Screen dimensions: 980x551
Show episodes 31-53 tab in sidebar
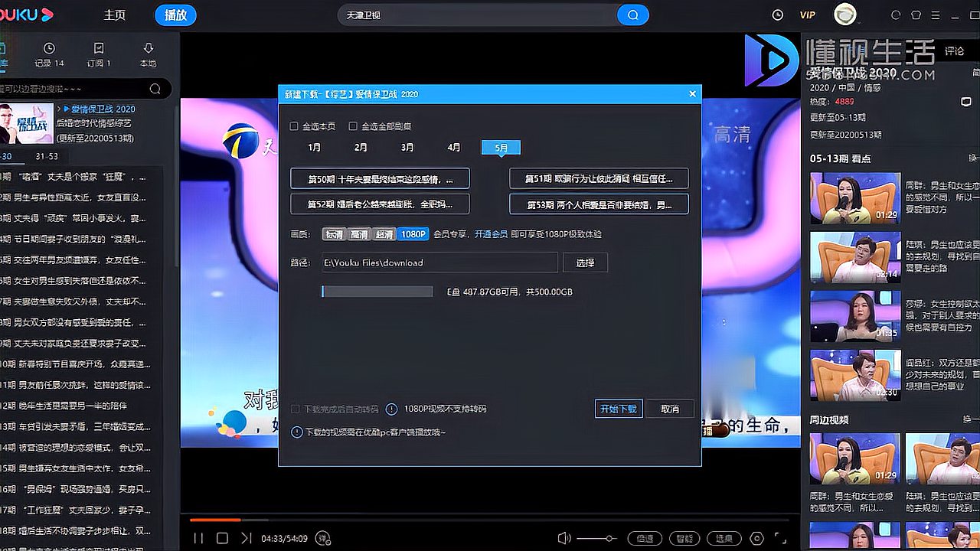click(47, 156)
